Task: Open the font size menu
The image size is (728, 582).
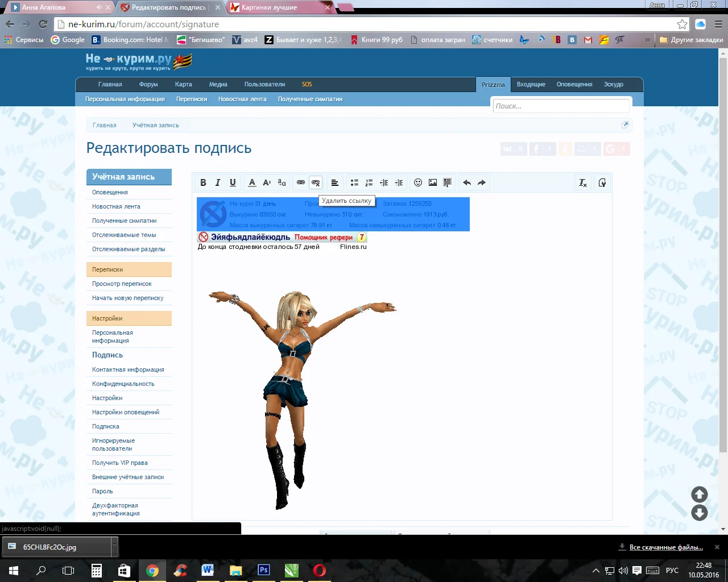Action: click(267, 182)
